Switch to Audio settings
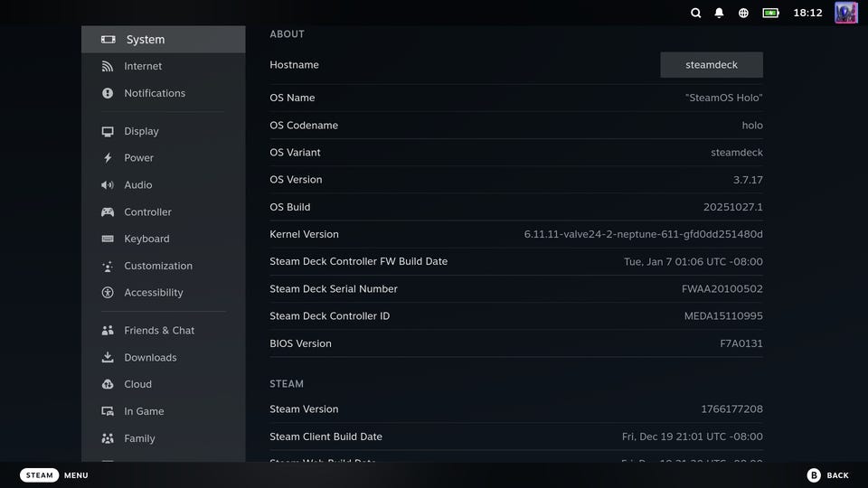The height and width of the screenshot is (488, 868). click(164, 184)
